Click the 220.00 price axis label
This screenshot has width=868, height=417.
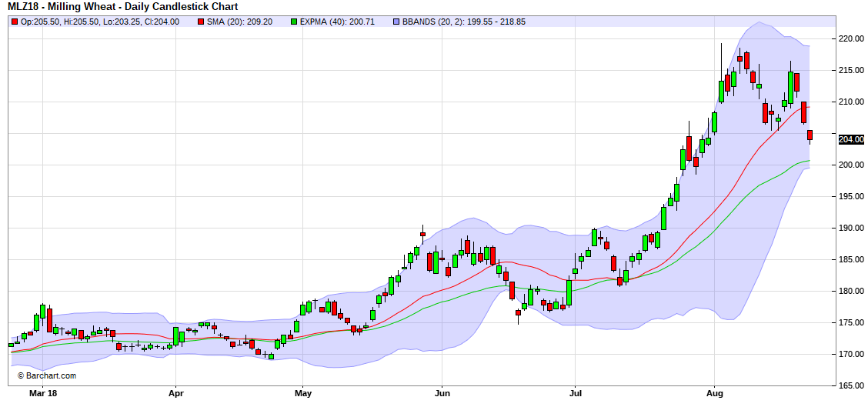(851, 38)
